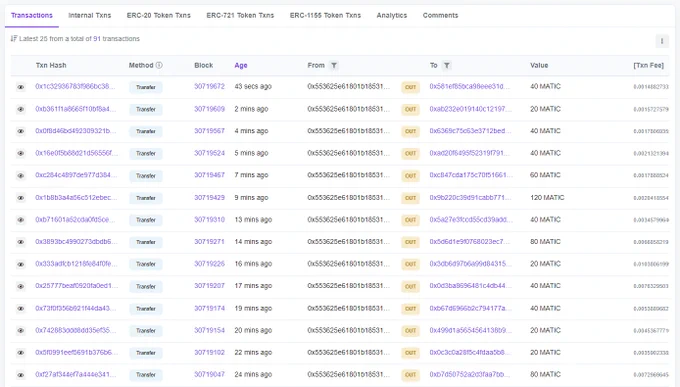Click the Value column header
680x387 pixels.
(x=539, y=66)
